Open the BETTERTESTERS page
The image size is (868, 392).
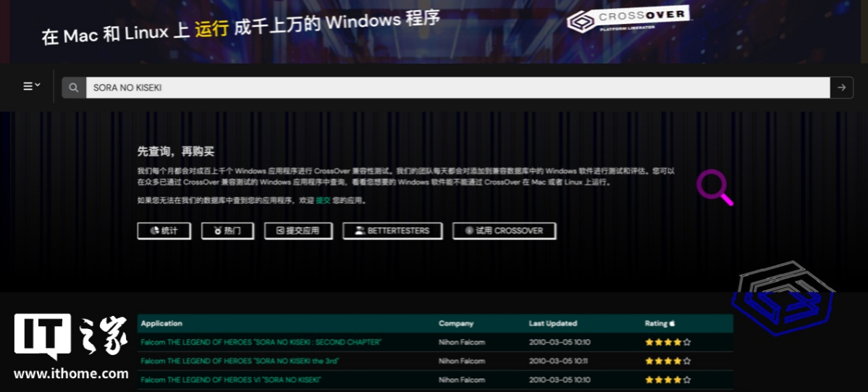392,230
